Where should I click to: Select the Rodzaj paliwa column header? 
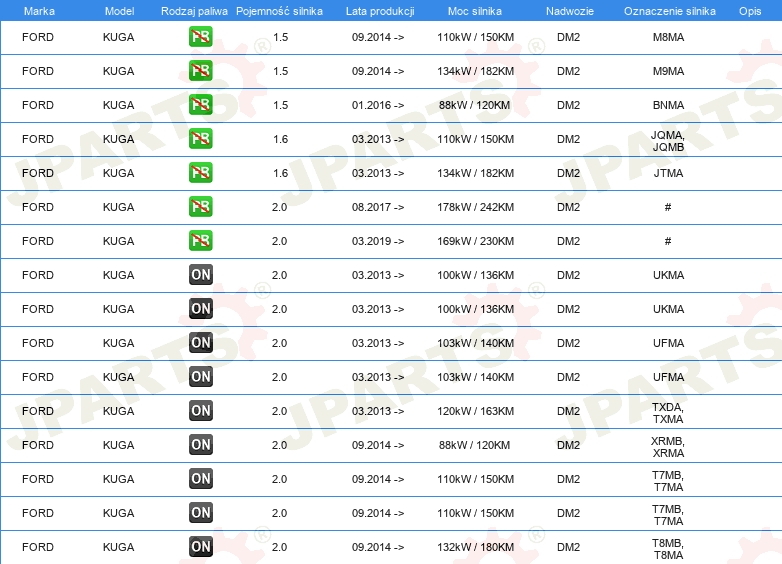pyautogui.click(x=194, y=11)
